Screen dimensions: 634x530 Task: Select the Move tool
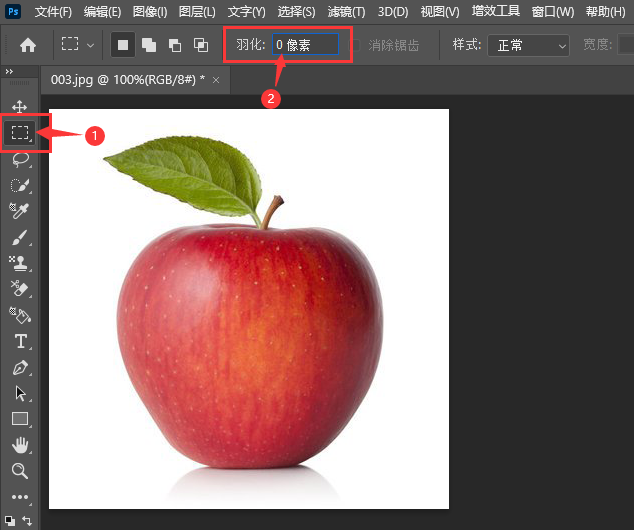tap(19, 106)
